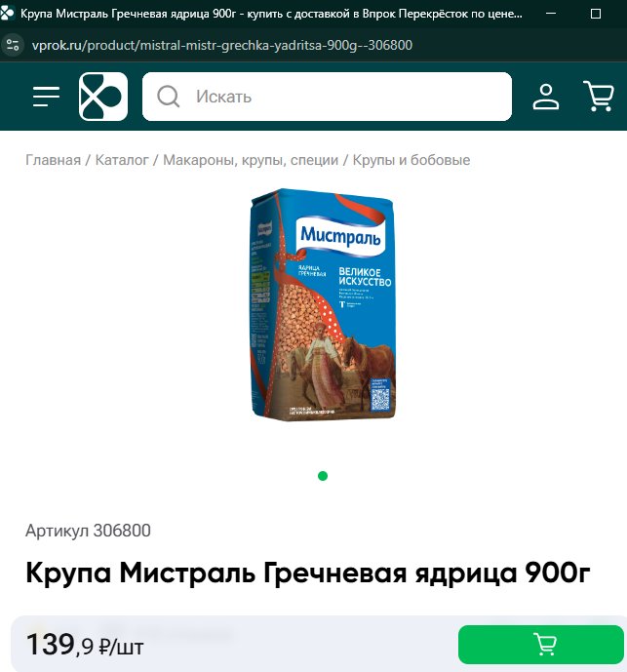
Task: Enlarge the Мистраль buckwheat package image
Action: click(x=323, y=304)
